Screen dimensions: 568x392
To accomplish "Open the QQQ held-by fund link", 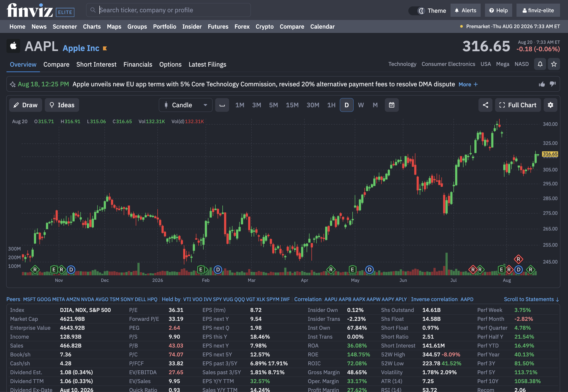I will pyautogui.click(x=239, y=299).
